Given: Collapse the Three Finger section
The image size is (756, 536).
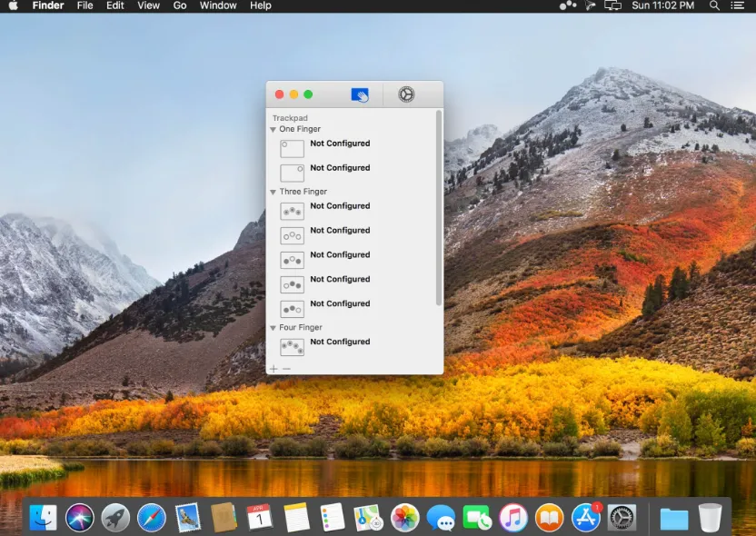Looking at the screenshot, I should point(273,192).
